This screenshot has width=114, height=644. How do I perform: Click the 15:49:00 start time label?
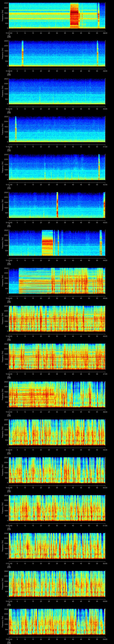click(9, 487)
